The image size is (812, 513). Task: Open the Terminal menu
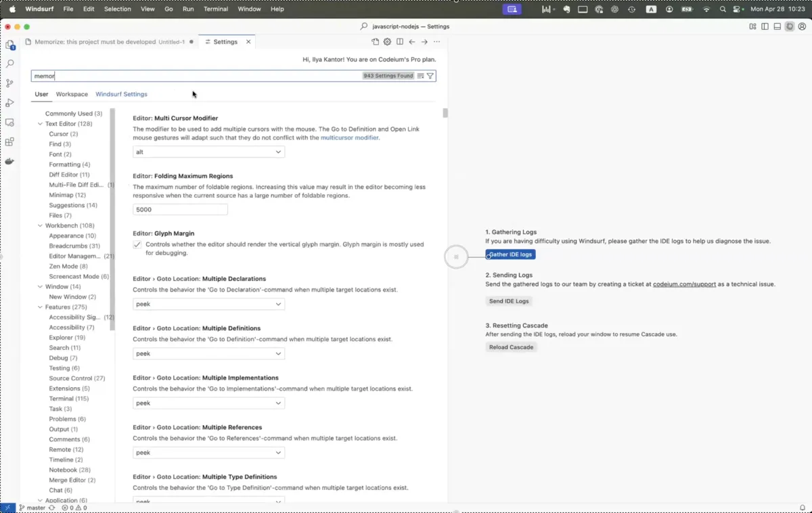[x=216, y=9]
